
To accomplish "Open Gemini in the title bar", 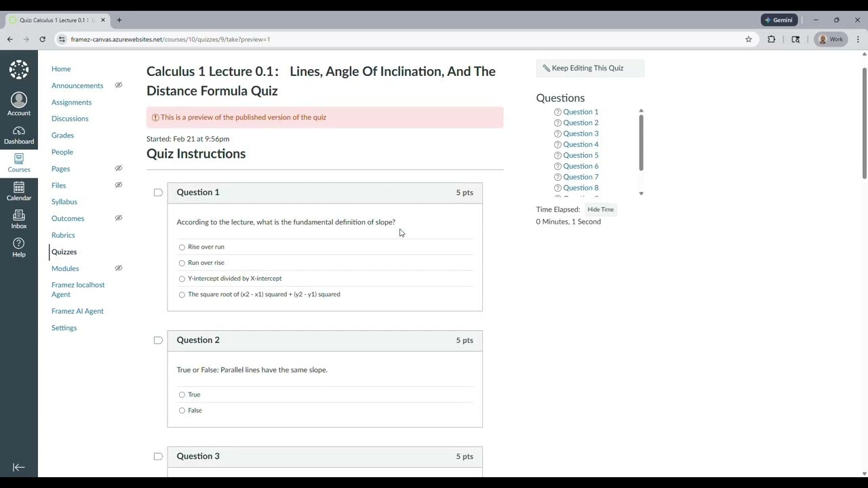I will pos(778,20).
